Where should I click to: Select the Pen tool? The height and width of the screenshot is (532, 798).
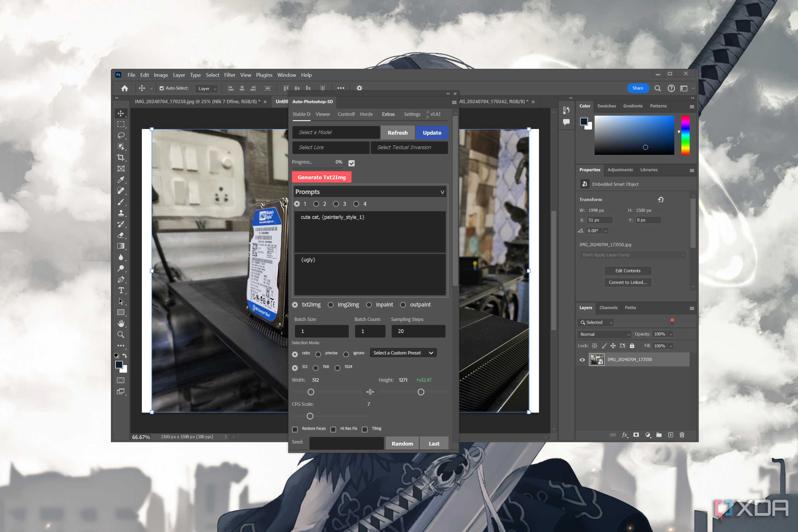tap(121, 279)
